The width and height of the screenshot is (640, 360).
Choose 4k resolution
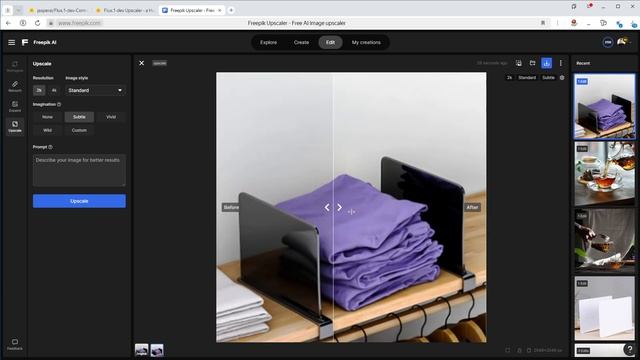(x=54, y=90)
